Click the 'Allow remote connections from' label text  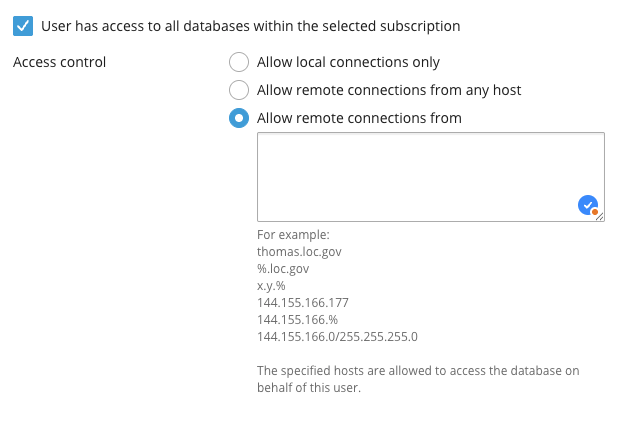[x=359, y=118]
